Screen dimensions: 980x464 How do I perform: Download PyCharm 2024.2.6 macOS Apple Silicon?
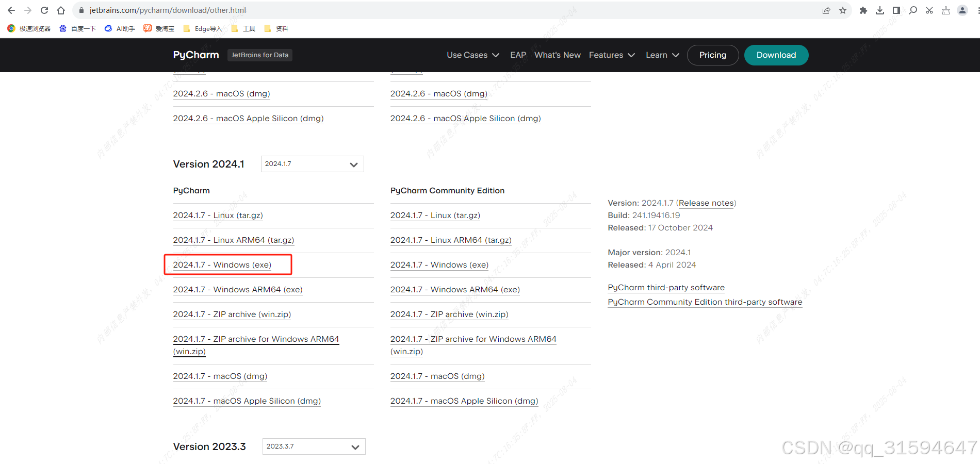point(248,119)
